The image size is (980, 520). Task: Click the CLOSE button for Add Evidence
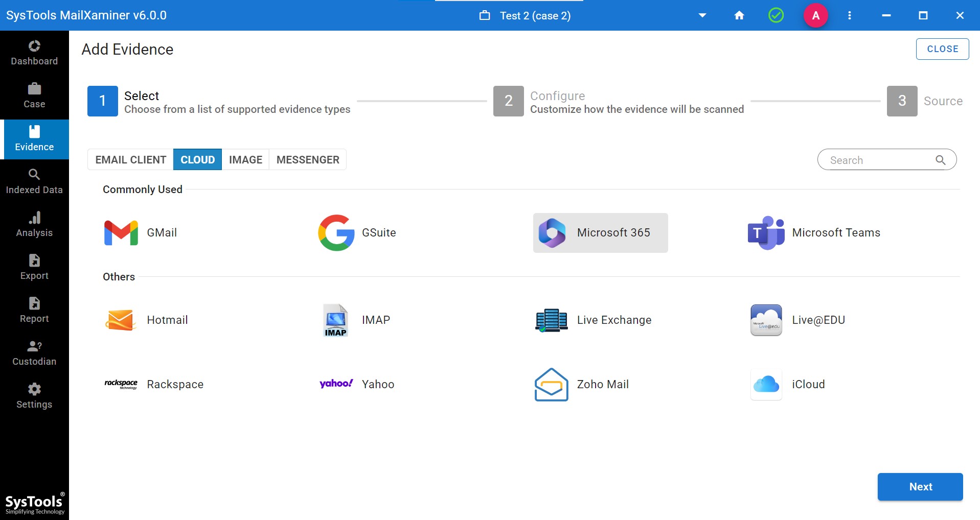pyautogui.click(x=942, y=49)
